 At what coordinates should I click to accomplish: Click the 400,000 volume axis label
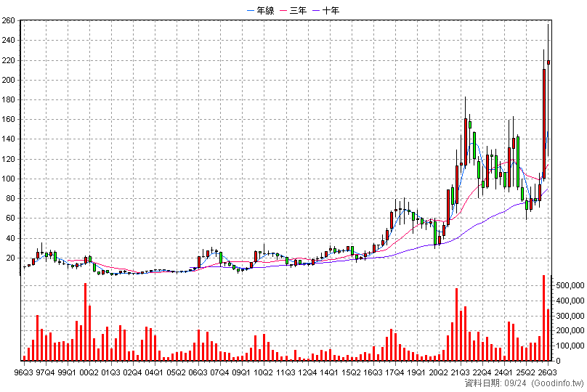tap(570, 301)
